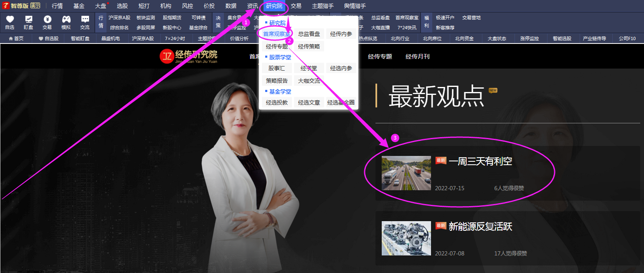Open the 行情 menu in top bar
The image size is (644, 273).
[x=57, y=6]
